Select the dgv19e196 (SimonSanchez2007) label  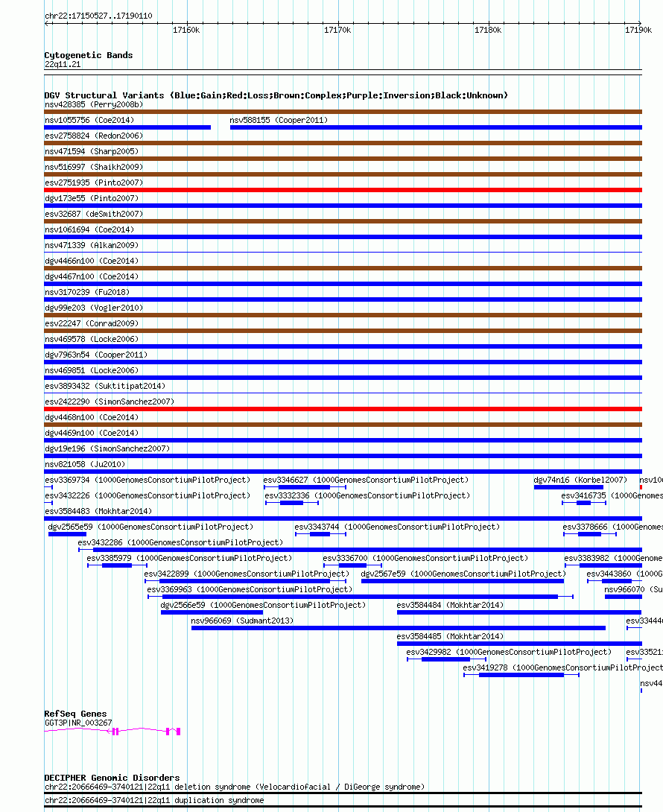pos(107,448)
